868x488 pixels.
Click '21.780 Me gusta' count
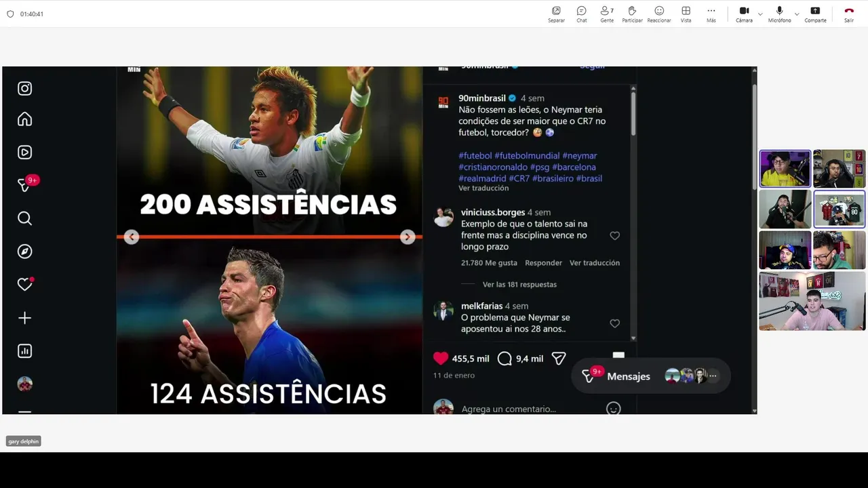coord(489,263)
